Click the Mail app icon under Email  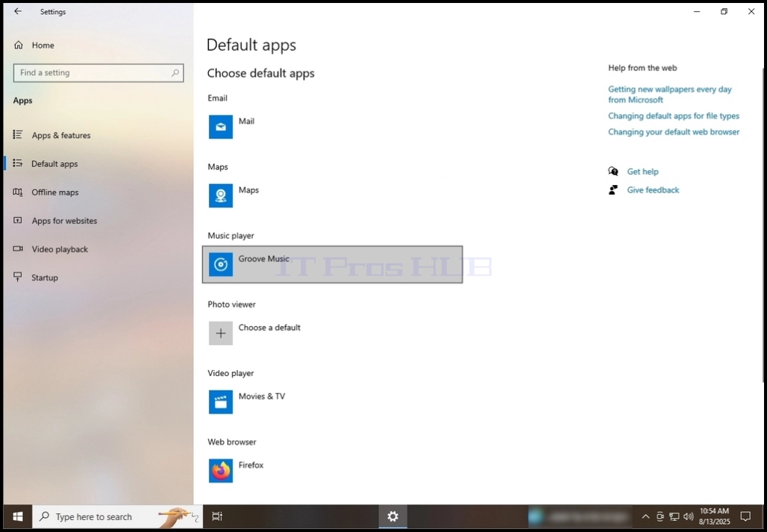(221, 127)
